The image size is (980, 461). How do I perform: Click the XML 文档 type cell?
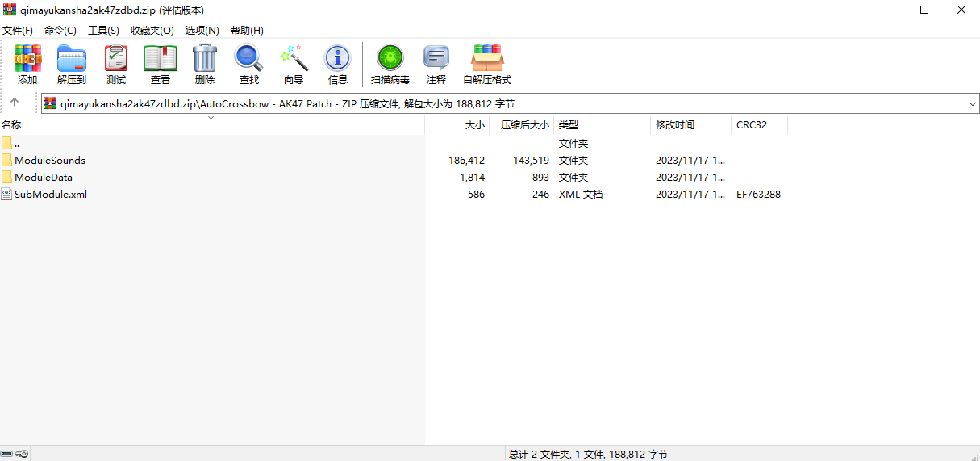click(581, 194)
